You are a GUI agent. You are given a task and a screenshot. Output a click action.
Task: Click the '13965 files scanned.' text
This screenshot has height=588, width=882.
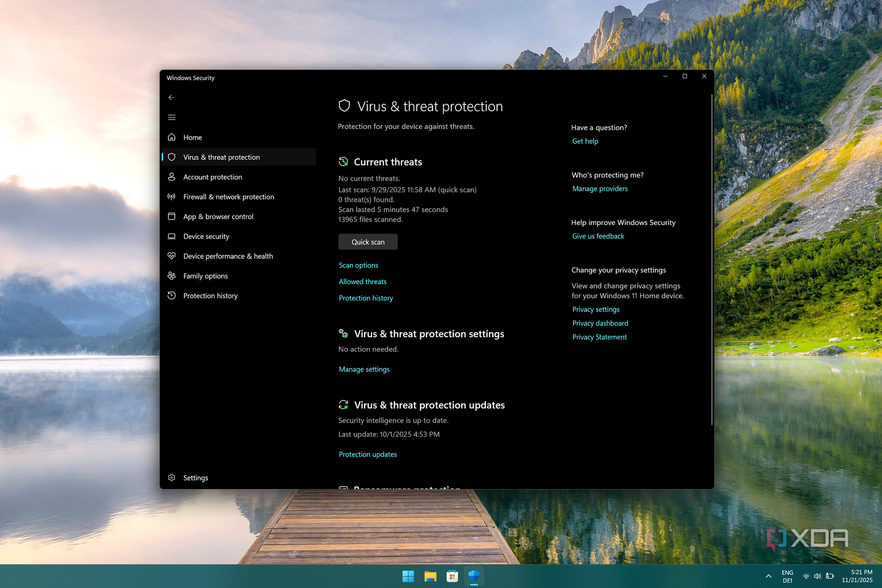370,220
